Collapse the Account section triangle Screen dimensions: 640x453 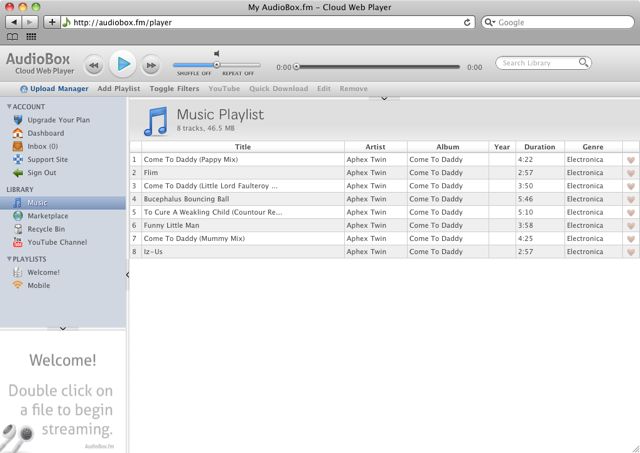pyautogui.click(x=9, y=107)
